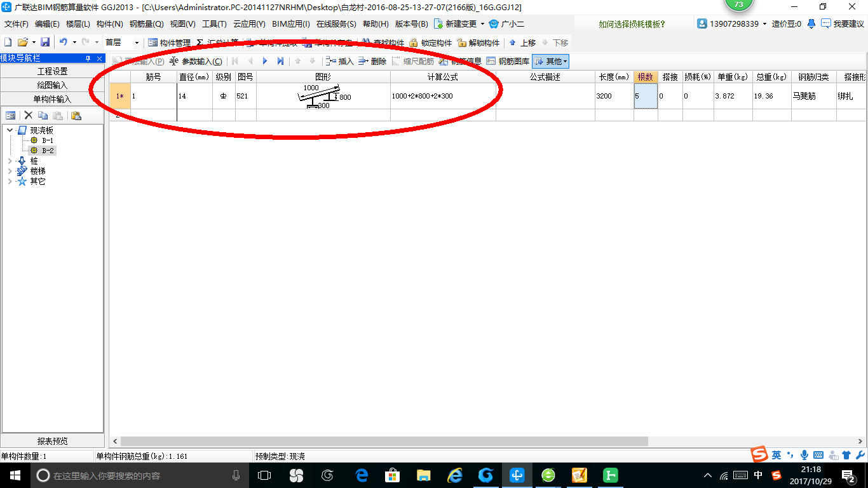This screenshot has width=868, height=488.
Task: Switch to 绘图输入 navigation tab
Action: (x=52, y=85)
